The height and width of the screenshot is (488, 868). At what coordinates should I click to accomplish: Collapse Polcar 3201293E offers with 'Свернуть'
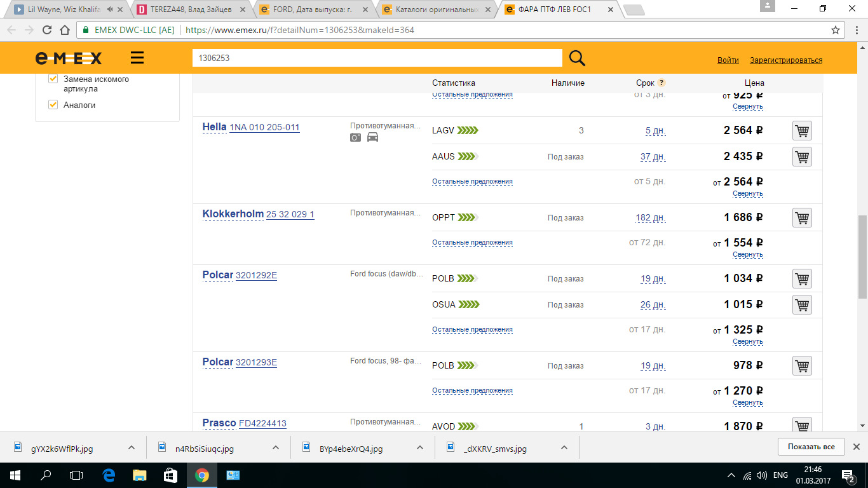[x=747, y=402]
